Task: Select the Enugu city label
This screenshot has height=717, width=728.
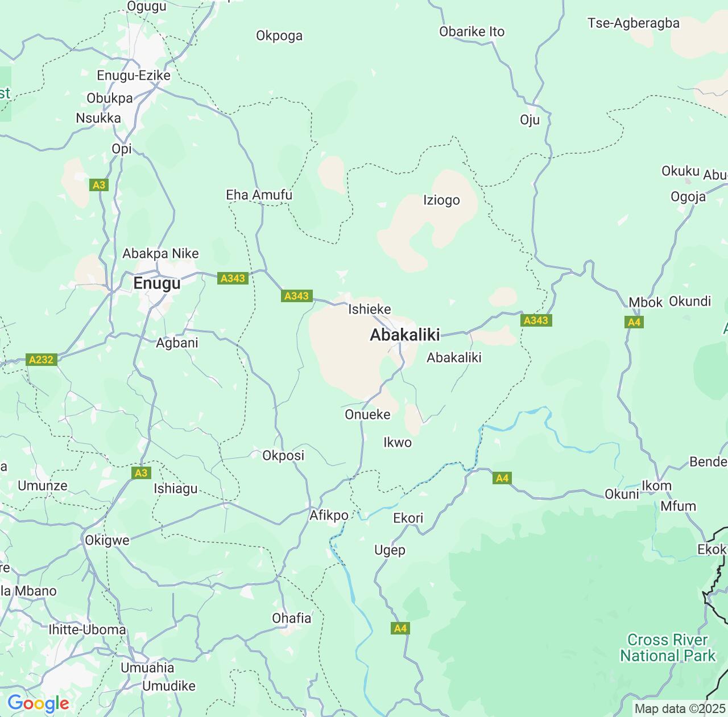Action: (x=157, y=283)
